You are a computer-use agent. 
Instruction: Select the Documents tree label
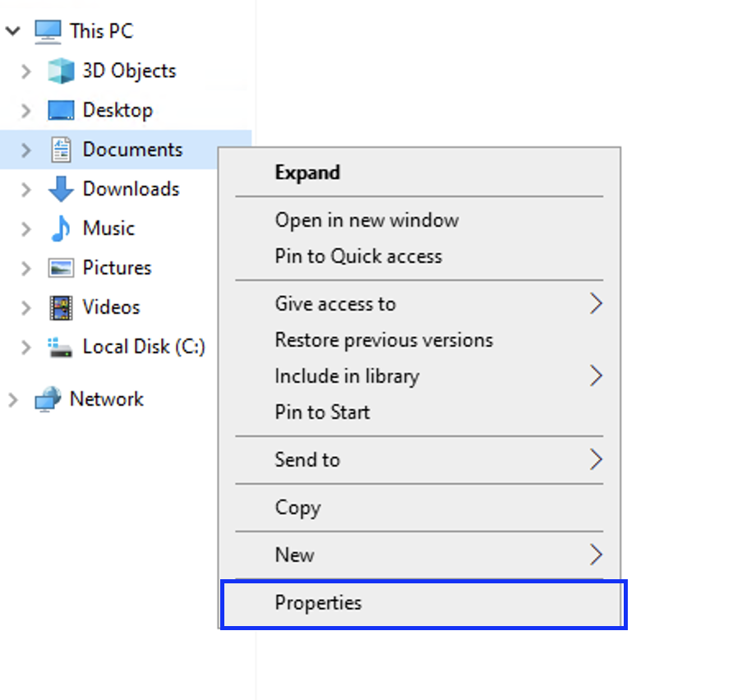tap(132, 150)
